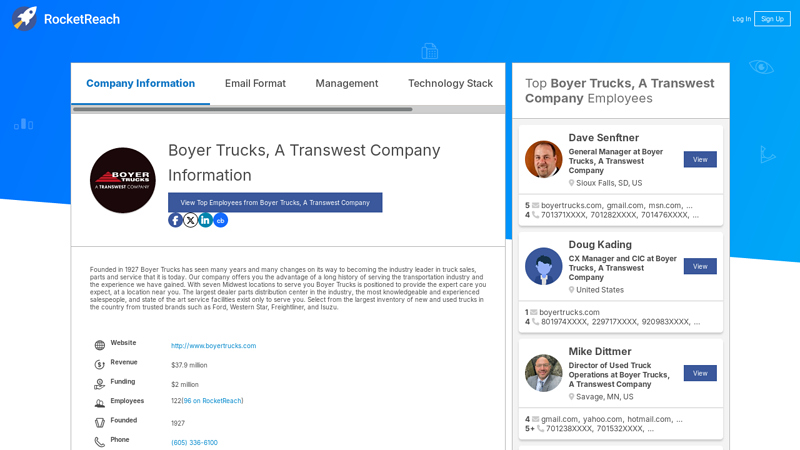This screenshot has width=800, height=450.
Task: View Doug Kading's contact details
Action: pyautogui.click(x=700, y=266)
